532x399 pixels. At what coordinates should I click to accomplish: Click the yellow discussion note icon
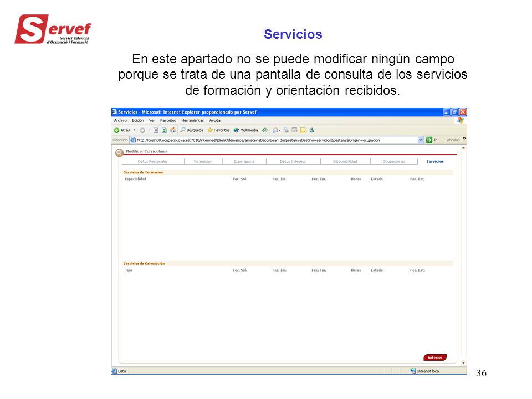pos(303,130)
